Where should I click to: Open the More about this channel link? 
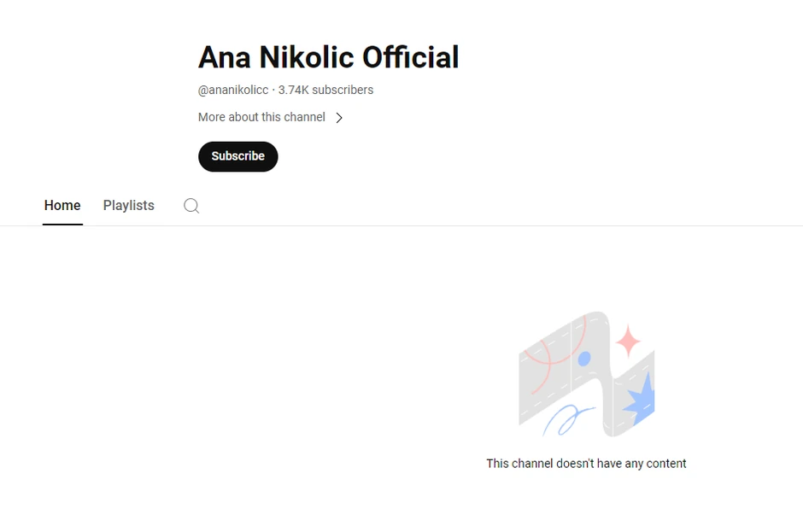(261, 117)
